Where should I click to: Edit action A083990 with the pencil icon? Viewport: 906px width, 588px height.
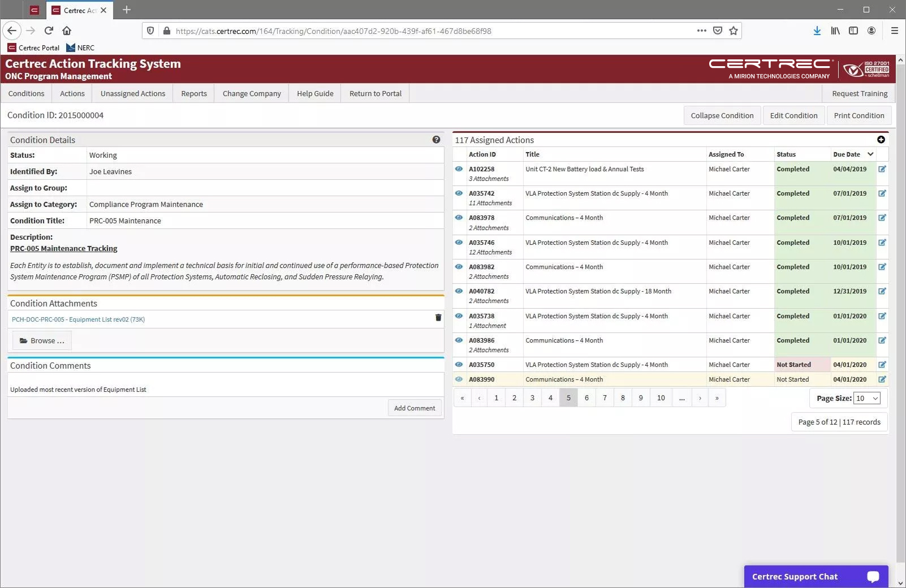point(882,379)
